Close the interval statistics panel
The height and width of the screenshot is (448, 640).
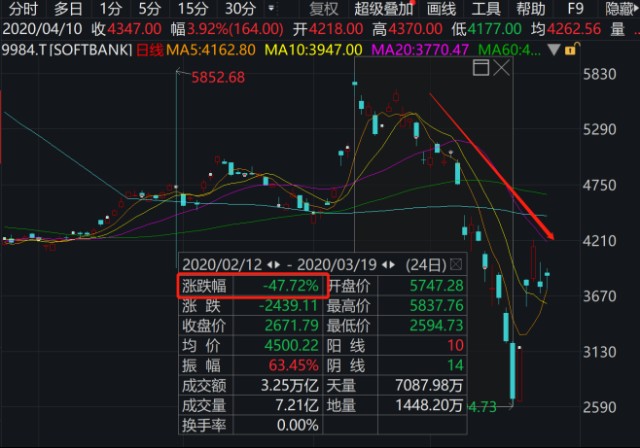456,265
